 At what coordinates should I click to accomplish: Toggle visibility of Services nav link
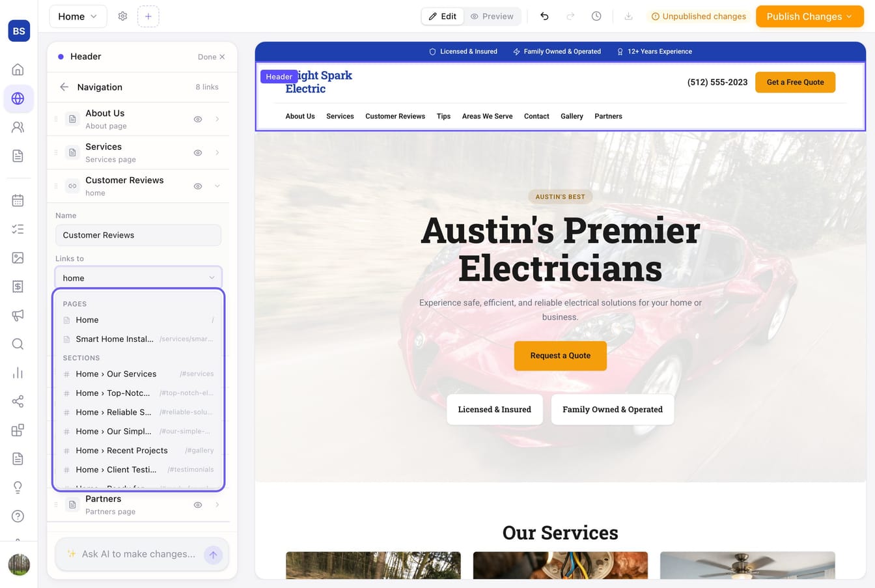click(x=198, y=152)
